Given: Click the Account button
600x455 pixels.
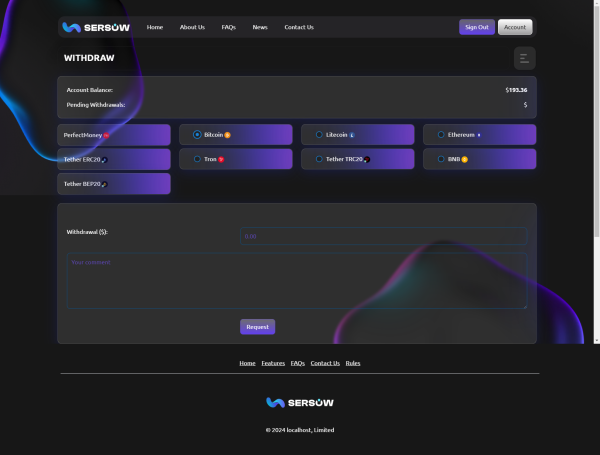Looking at the screenshot, I should coord(515,27).
